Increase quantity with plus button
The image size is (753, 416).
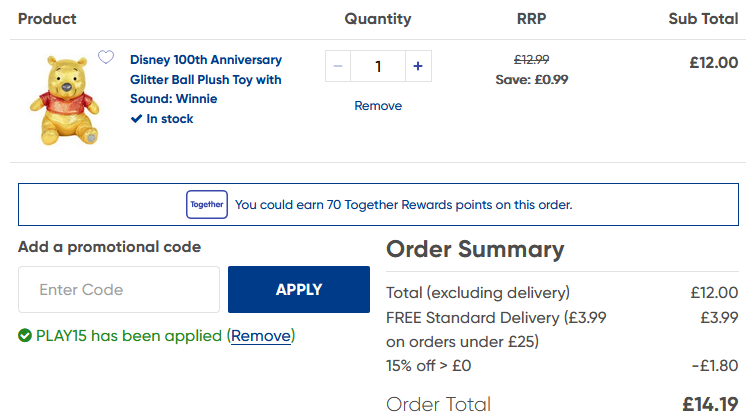[x=418, y=66]
